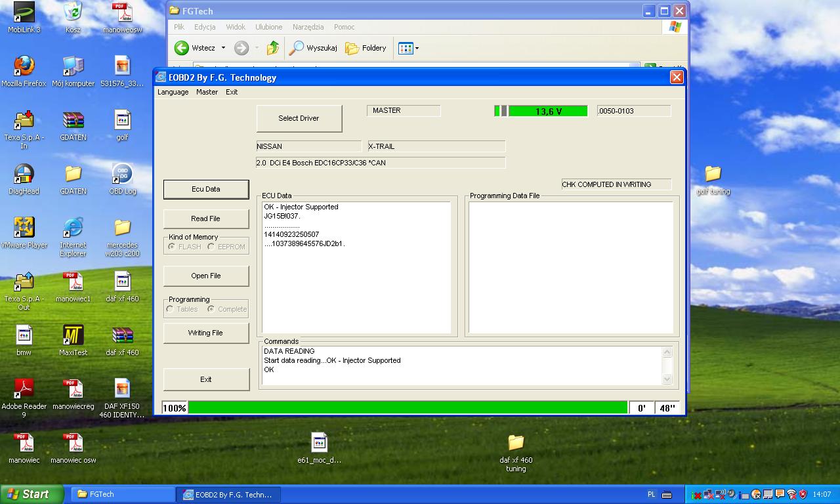
Task: Click the Writing File button
Action: point(206,333)
